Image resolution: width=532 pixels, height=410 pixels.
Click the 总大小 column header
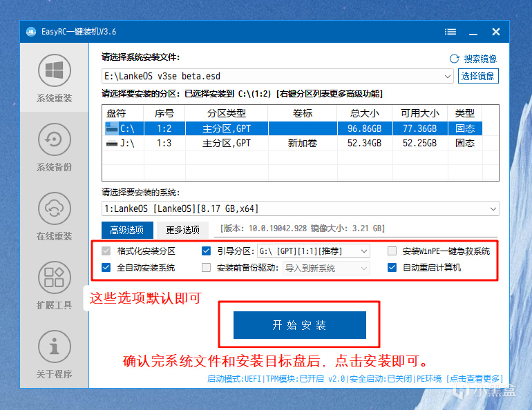[365, 113]
